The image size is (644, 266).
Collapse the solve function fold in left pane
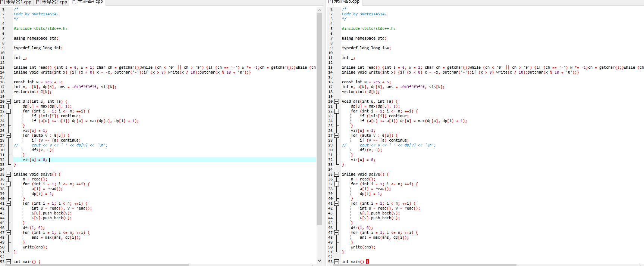(8, 174)
